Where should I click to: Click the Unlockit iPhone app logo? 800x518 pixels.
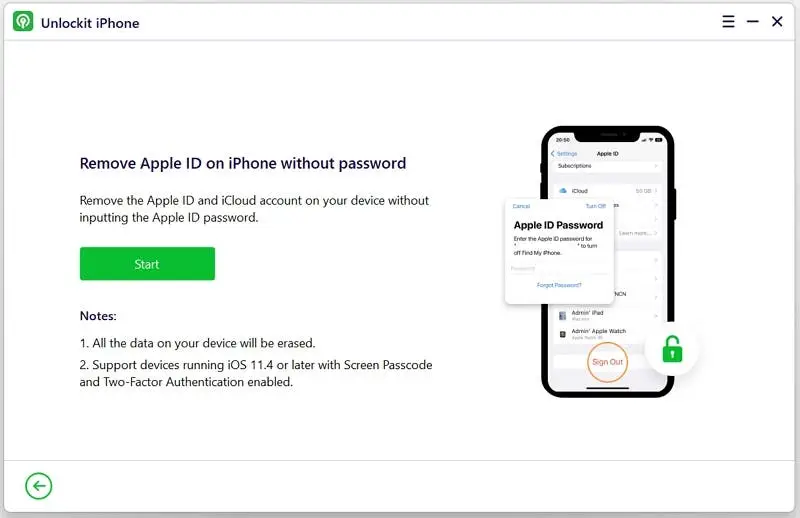23,21
